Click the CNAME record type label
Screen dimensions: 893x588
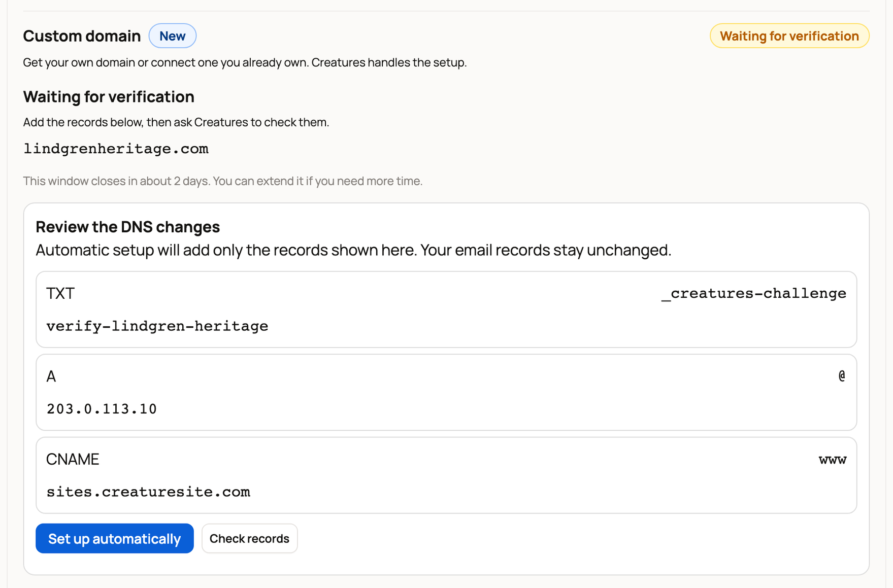tap(73, 459)
